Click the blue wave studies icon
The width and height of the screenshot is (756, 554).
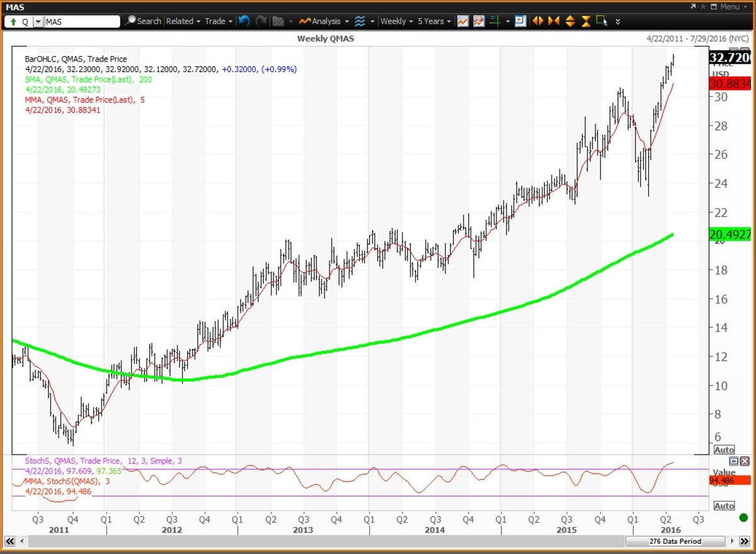tap(360, 21)
